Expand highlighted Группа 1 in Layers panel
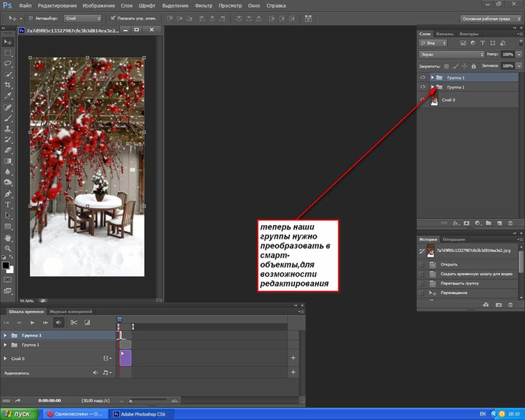Viewport: 525px width, 420px height. coord(432,77)
